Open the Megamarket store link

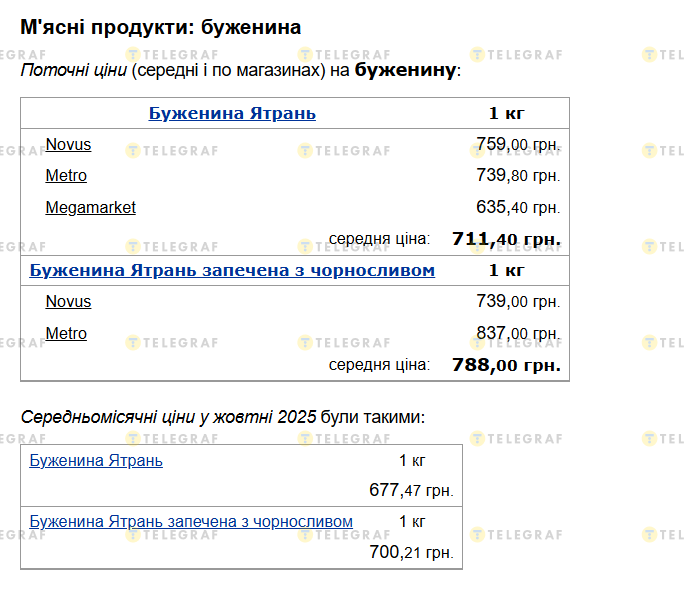(90, 208)
